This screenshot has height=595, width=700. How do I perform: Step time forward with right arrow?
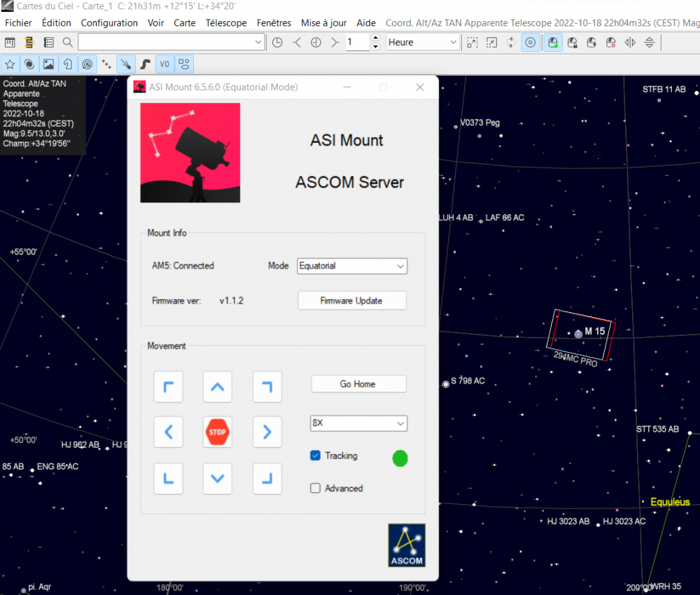click(x=335, y=43)
